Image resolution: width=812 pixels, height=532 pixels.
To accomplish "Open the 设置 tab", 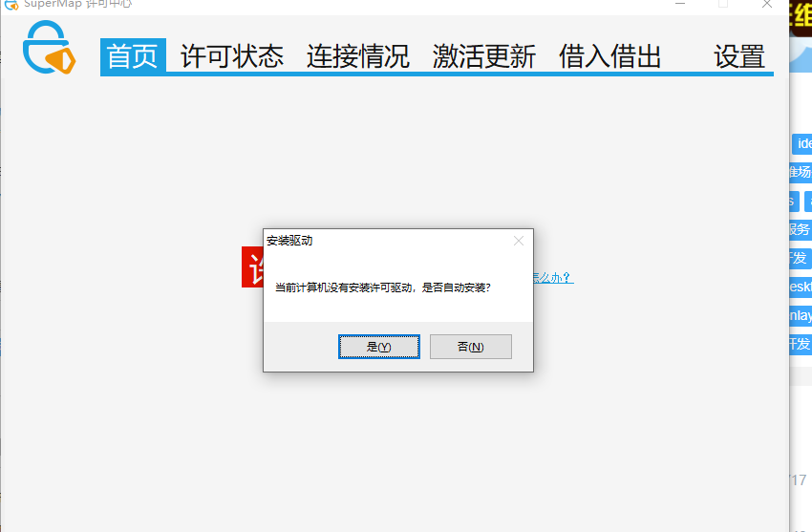I will (x=739, y=56).
